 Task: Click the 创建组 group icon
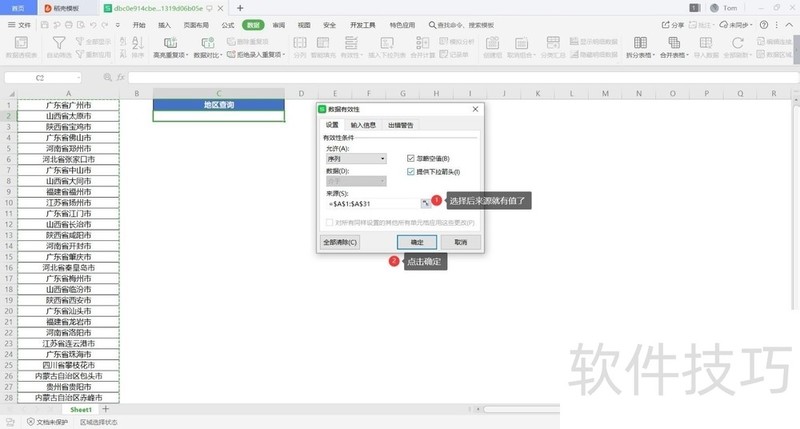coord(492,43)
